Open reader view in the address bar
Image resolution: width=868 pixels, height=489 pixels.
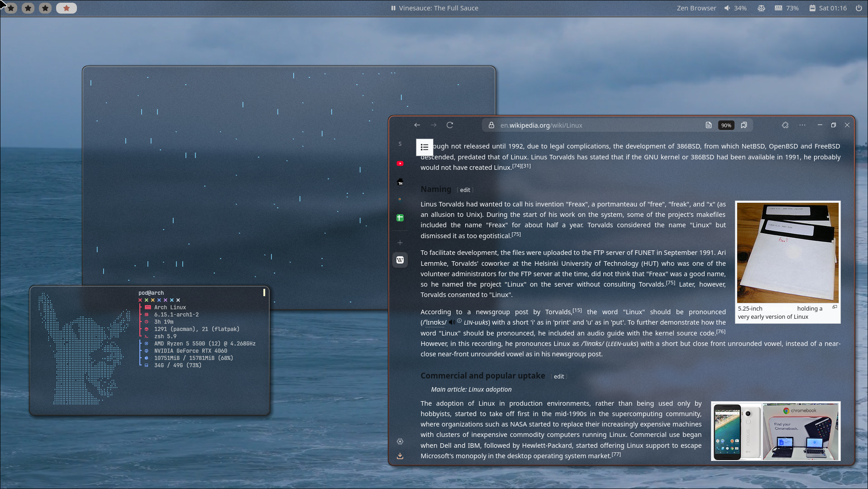pos(708,125)
